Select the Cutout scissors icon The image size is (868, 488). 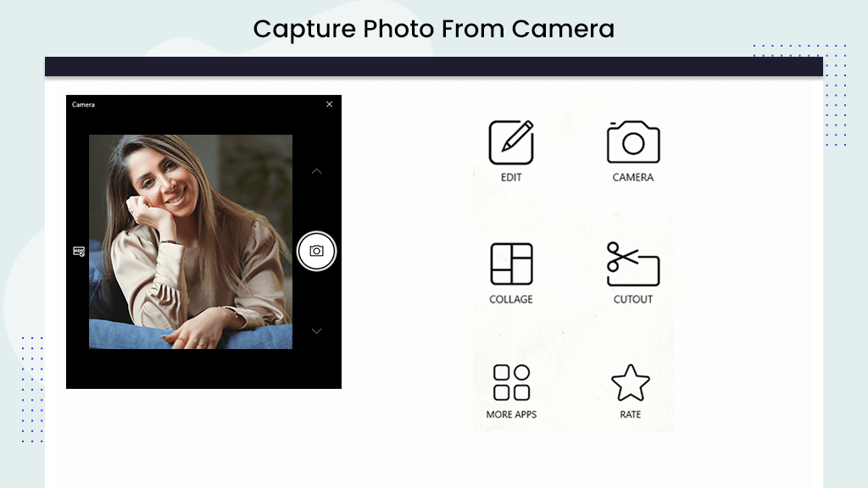tap(632, 264)
